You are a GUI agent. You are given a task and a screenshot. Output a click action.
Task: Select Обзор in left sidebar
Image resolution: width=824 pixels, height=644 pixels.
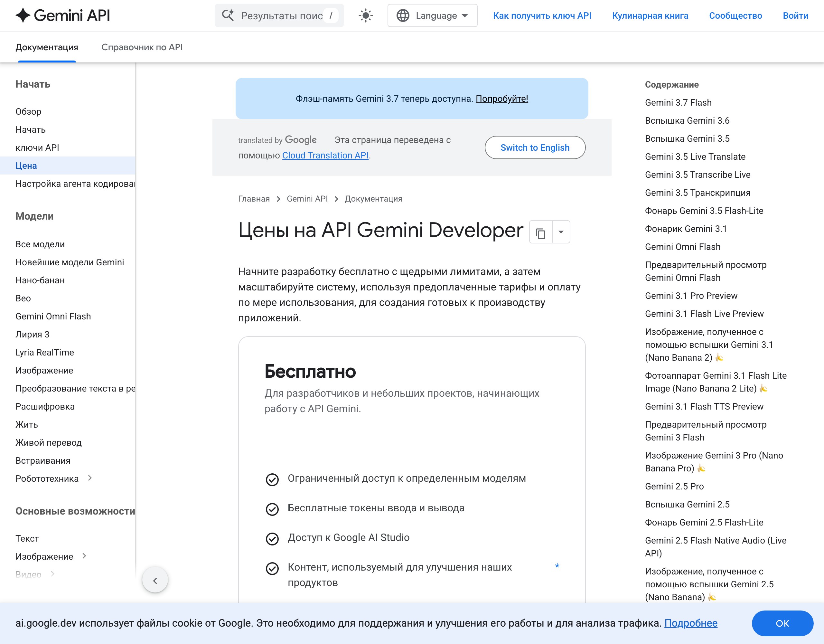(28, 112)
